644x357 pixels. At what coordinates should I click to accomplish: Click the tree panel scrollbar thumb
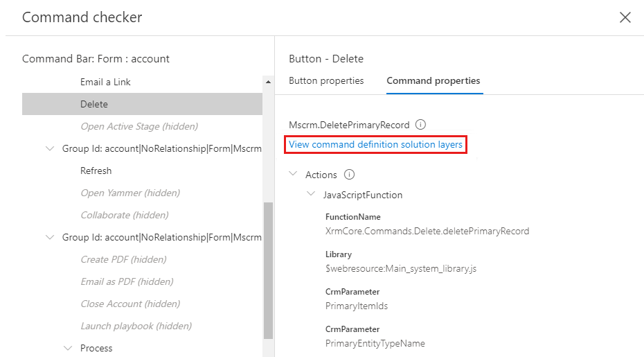(269, 270)
